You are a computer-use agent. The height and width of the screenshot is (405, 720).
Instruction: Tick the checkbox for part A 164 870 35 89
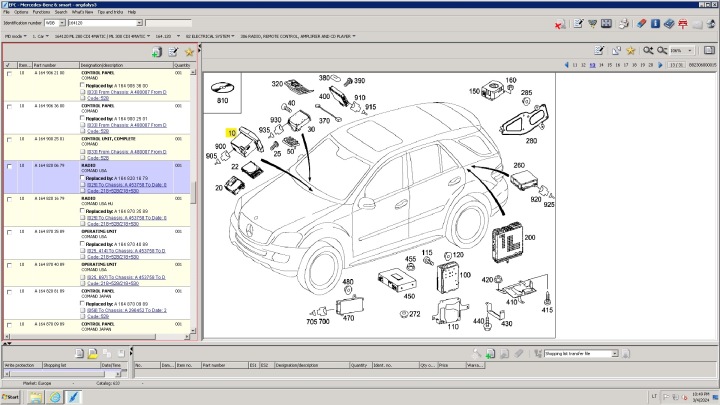[x=9, y=232]
